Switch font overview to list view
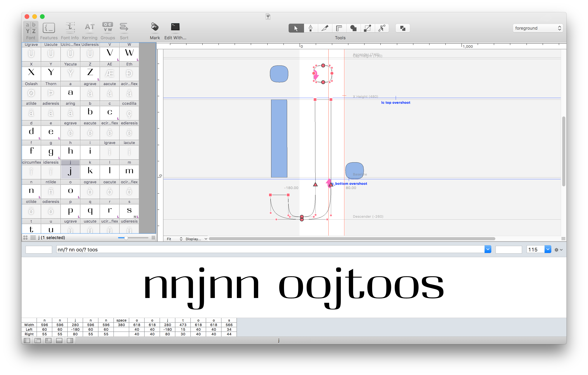Image resolution: width=588 pixels, height=375 pixels. pos(33,238)
